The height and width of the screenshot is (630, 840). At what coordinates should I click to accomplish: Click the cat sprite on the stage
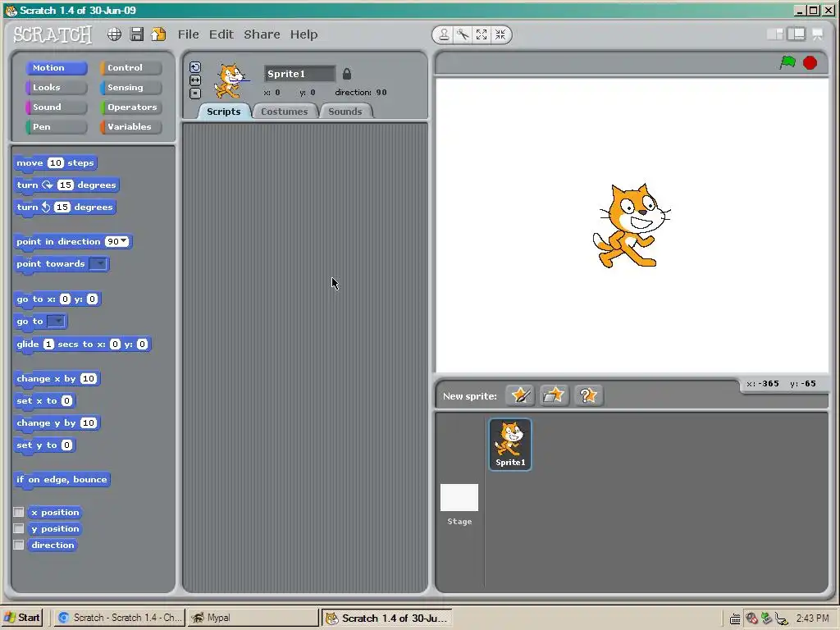click(632, 226)
